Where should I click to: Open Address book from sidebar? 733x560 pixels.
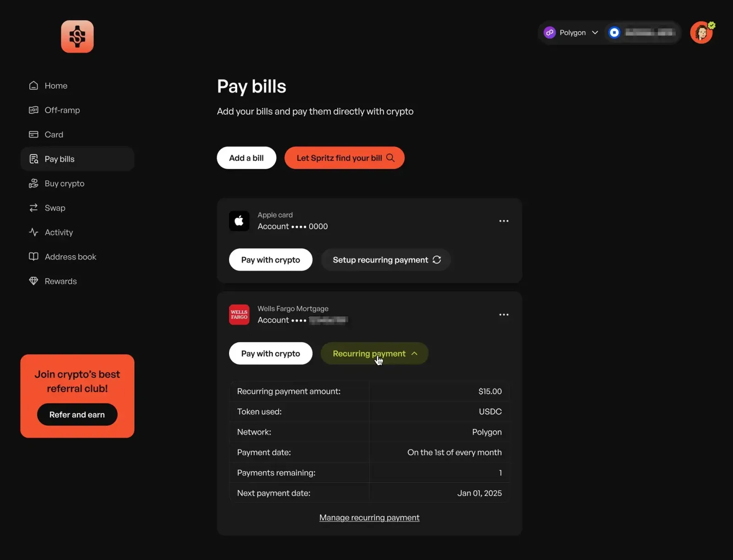(x=77, y=257)
